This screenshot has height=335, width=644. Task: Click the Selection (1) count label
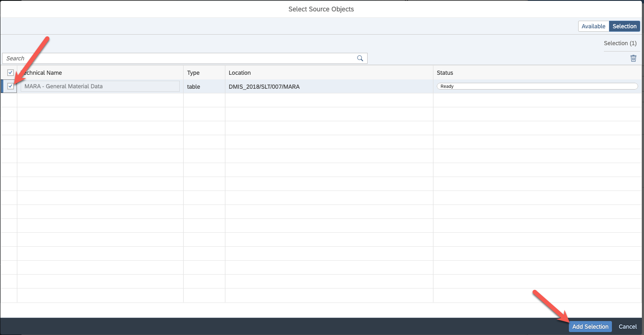(x=620, y=43)
